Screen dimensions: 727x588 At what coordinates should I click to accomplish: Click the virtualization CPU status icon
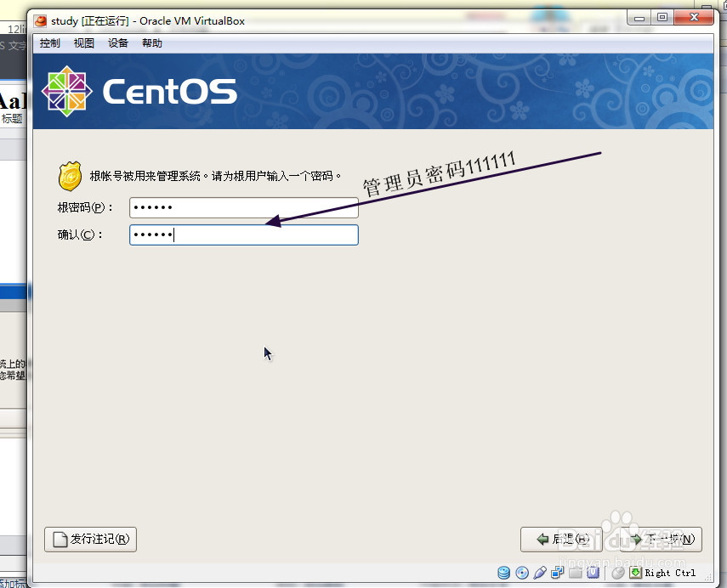point(593,574)
